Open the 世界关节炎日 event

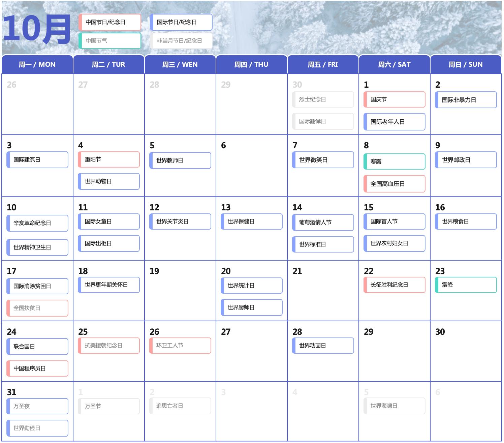coord(180,221)
